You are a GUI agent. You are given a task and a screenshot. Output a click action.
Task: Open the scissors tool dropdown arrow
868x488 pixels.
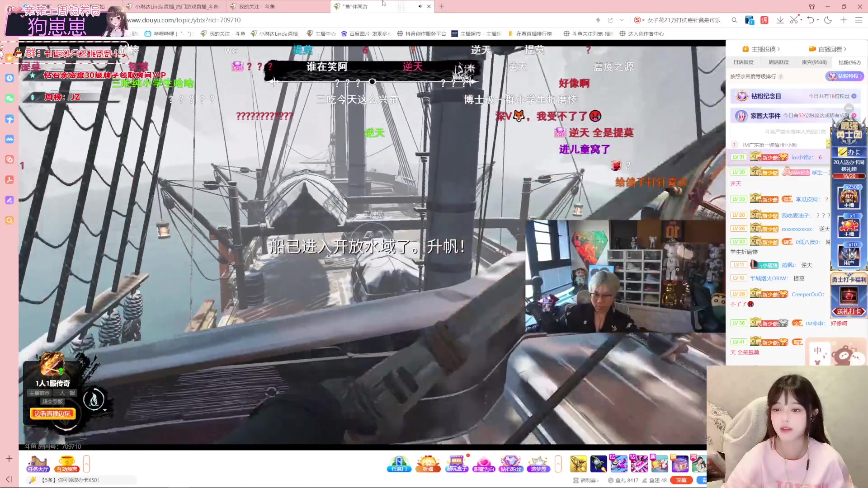click(x=801, y=19)
